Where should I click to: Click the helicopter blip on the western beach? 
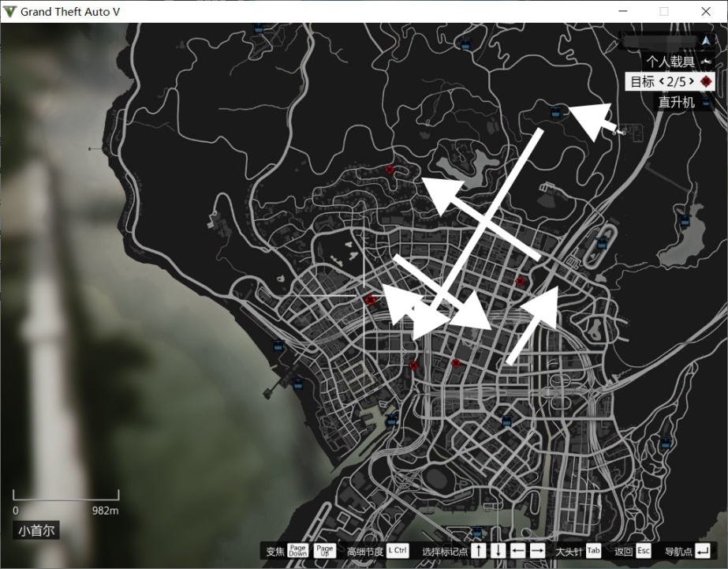[278, 345]
